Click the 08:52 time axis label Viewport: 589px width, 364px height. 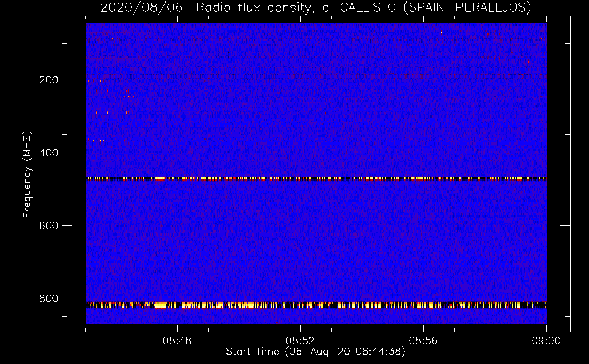(300, 341)
